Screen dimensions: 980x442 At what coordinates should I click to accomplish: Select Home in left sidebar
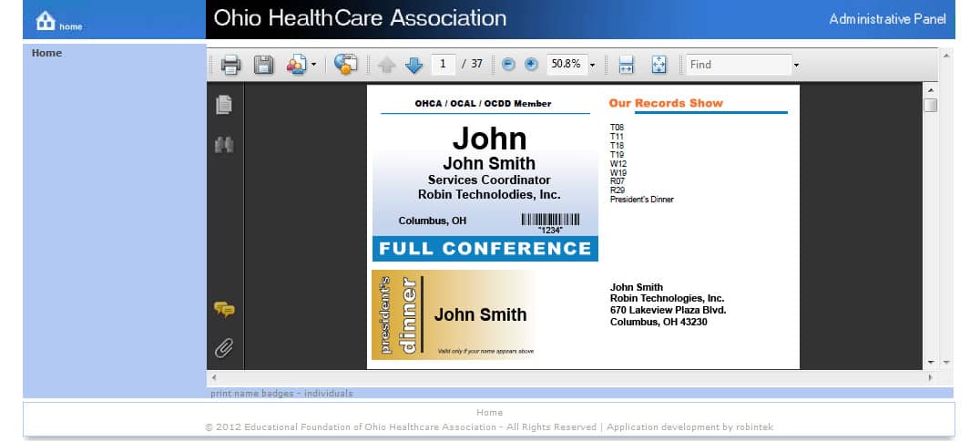click(x=46, y=53)
